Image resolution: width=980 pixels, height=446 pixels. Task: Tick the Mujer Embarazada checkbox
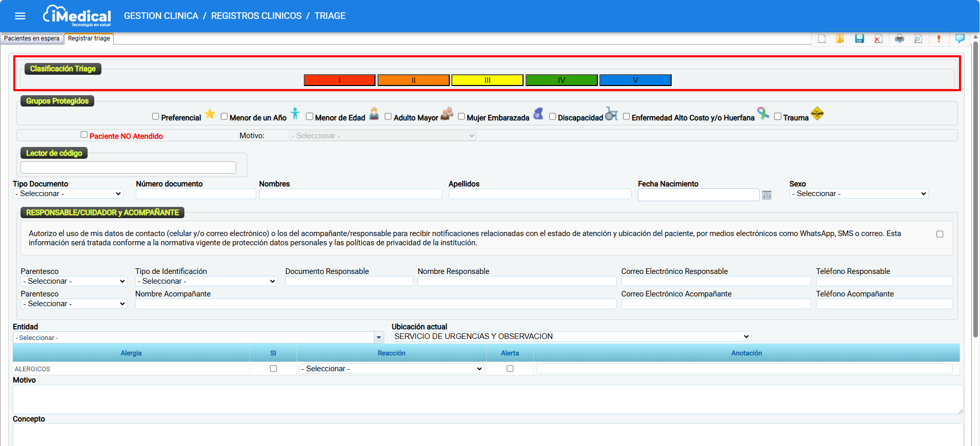(x=461, y=117)
